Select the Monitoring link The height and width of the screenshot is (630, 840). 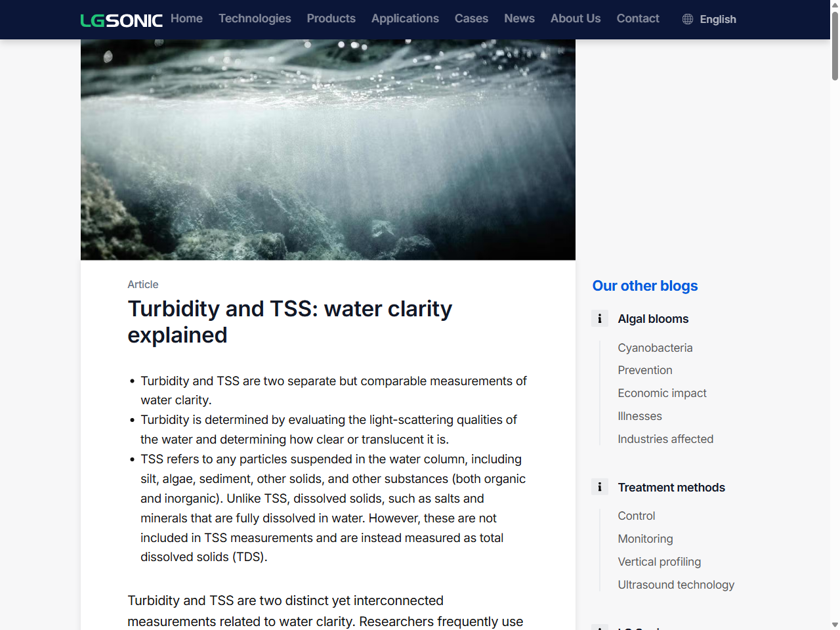click(x=645, y=539)
